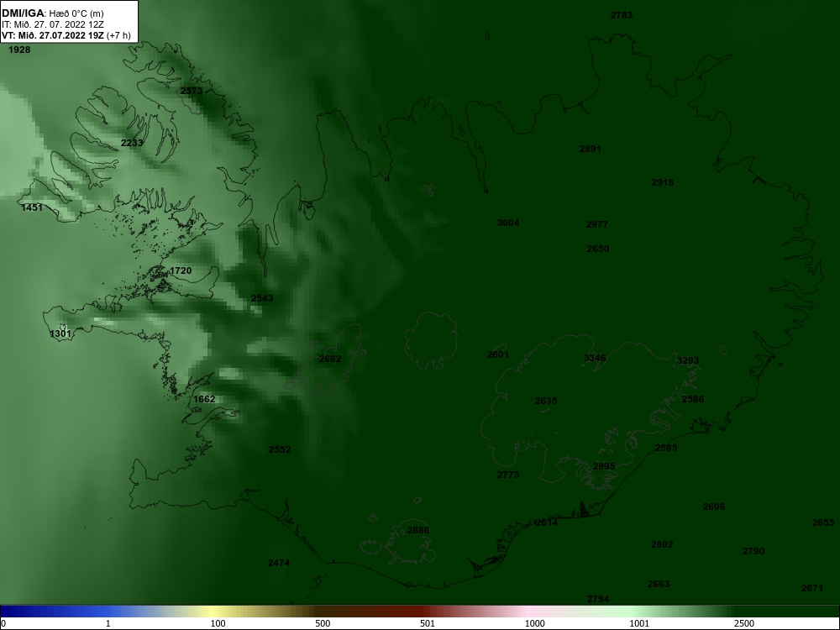840x630 pixels.
Task: Pick the map value 2635
Action: pos(546,400)
